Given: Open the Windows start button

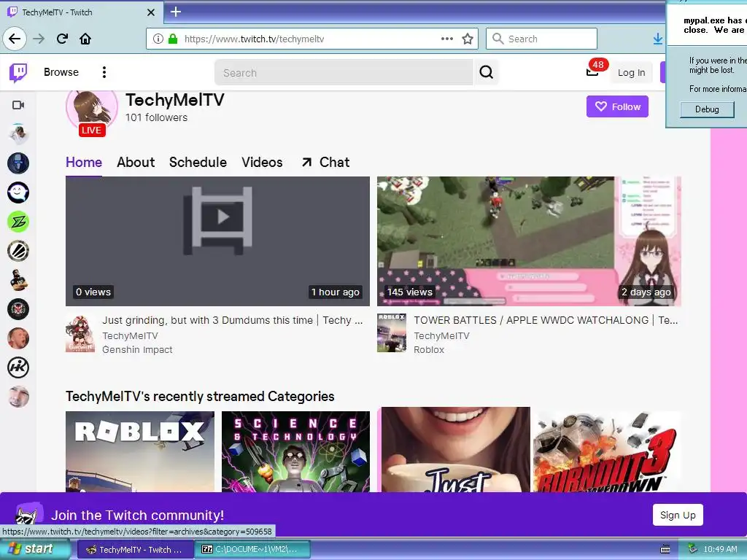Looking at the screenshot, I should pos(34,549).
